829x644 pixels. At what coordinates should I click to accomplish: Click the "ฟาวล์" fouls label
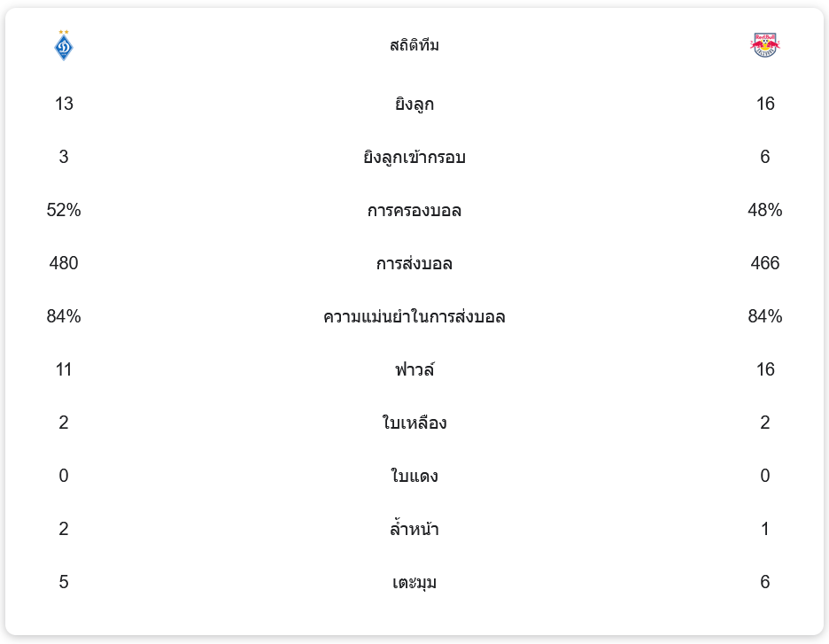pyautogui.click(x=414, y=370)
